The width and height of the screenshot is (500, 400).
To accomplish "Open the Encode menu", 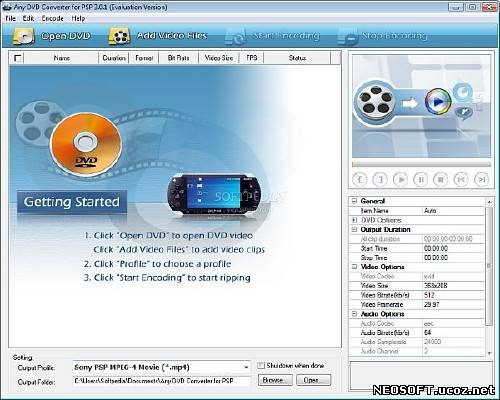I will point(52,18).
